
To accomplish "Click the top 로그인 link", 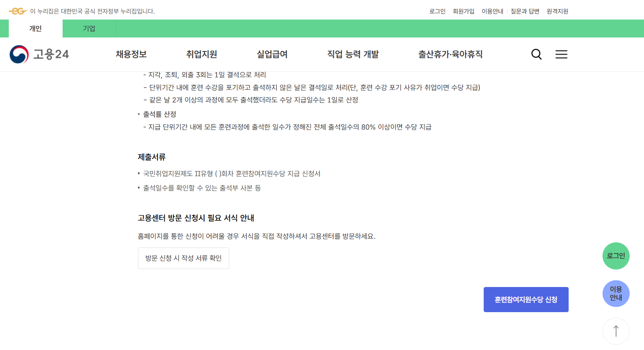I will (x=437, y=11).
